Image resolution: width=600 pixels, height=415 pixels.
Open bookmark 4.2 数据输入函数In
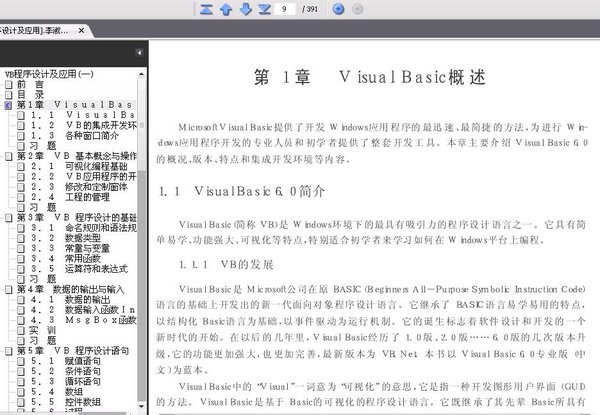(83, 310)
